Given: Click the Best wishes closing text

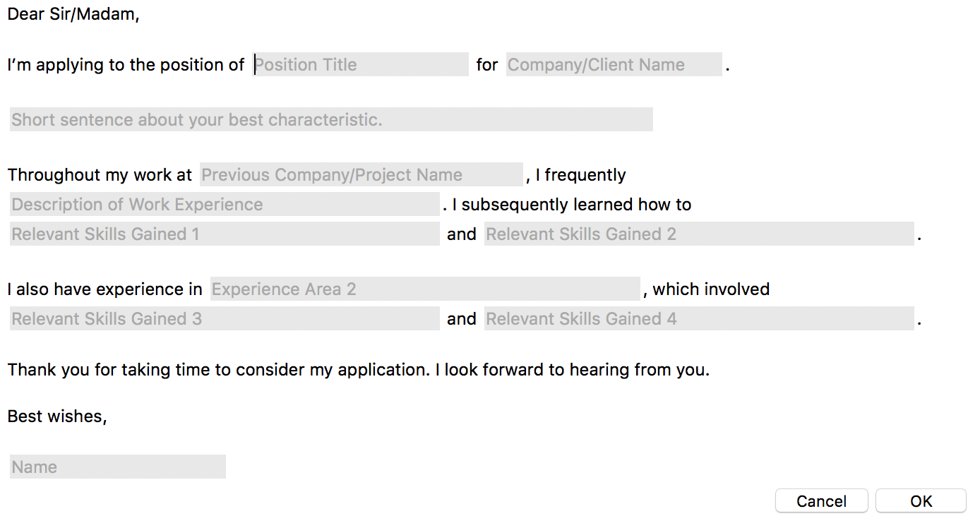Looking at the screenshot, I should pyautogui.click(x=57, y=416).
